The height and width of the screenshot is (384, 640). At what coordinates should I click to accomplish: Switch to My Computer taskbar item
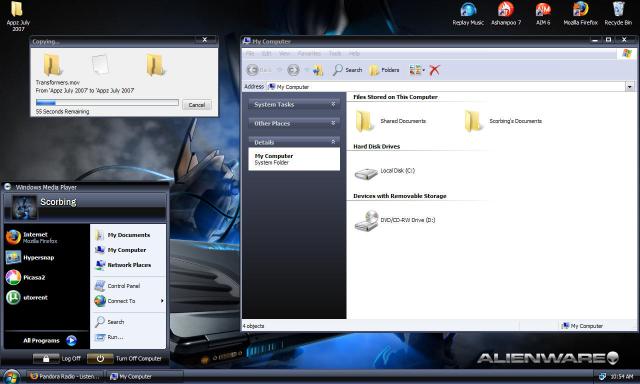point(144,376)
